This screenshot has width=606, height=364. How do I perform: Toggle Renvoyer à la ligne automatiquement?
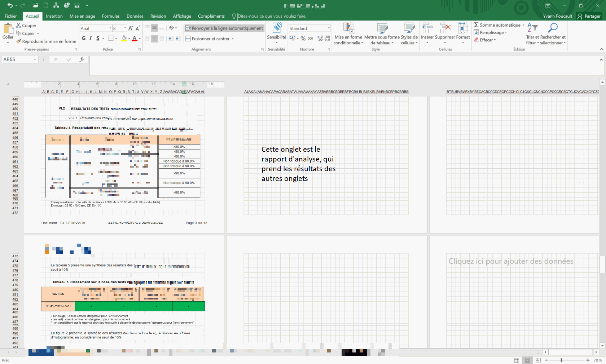[x=224, y=28]
